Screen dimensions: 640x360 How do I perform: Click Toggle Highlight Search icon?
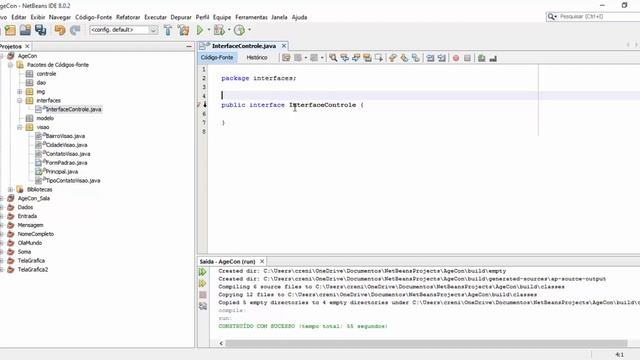367,58
